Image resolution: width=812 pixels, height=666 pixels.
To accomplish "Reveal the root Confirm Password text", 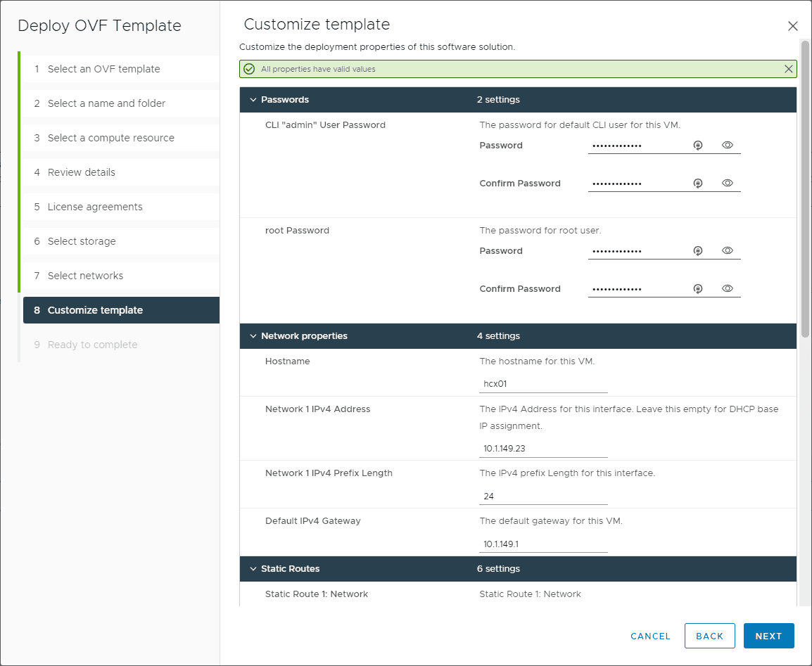I will 728,288.
